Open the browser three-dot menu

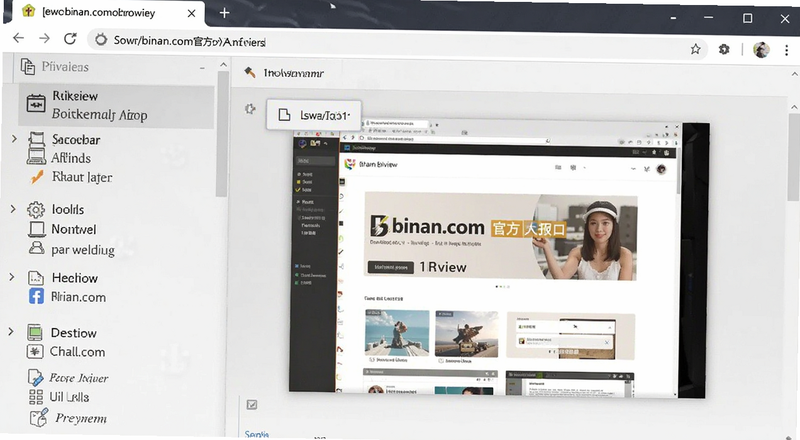pyautogui.click(x=786, y=50)
